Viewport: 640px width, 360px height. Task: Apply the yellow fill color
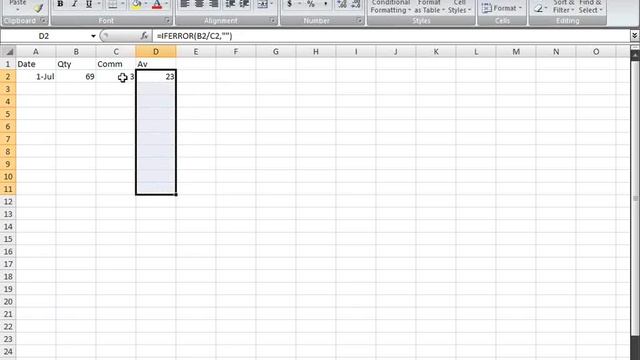[x=137, y=4]
